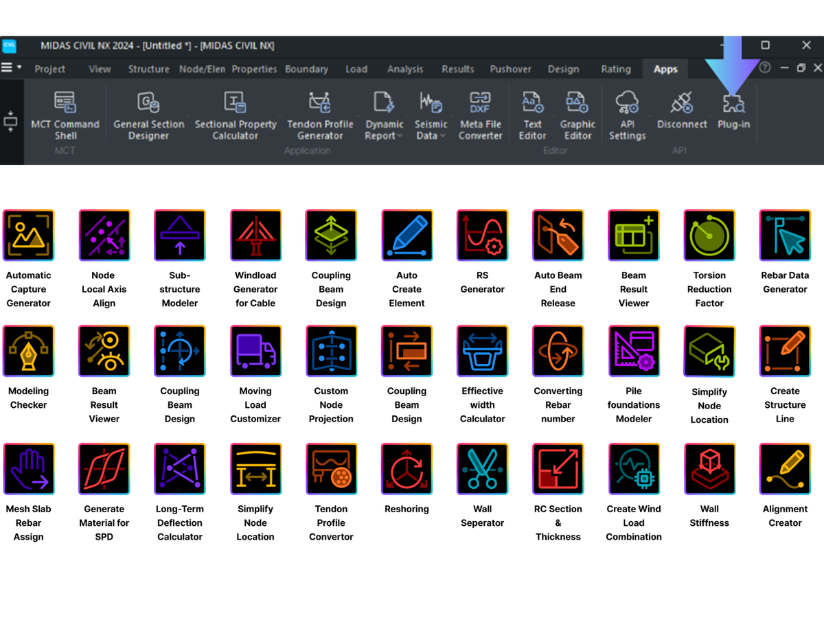This screenshot has width=824, height=644.
Task: Open the Alignment Creator plug-in
Action: point(785,469)
